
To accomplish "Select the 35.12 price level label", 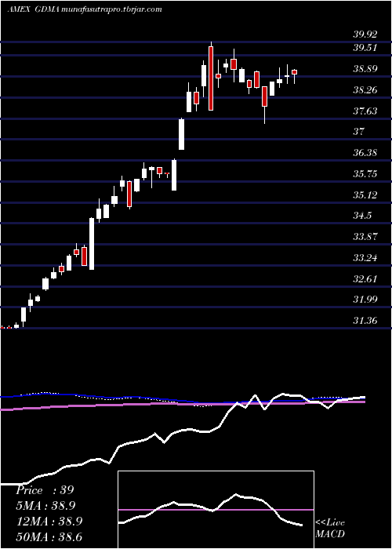I will point(365,195).
